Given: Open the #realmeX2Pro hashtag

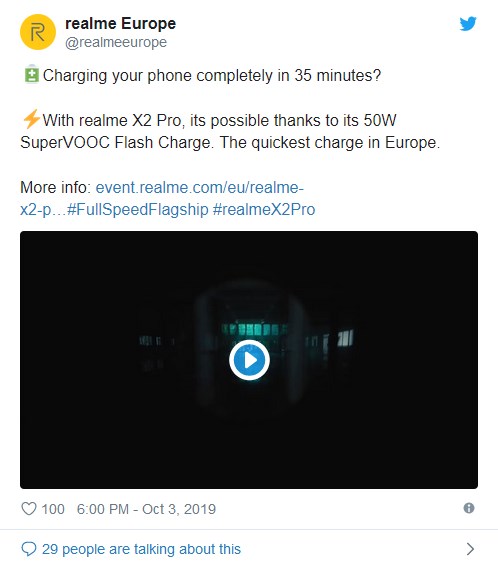Looking at the screenshot, I should 264,209.
